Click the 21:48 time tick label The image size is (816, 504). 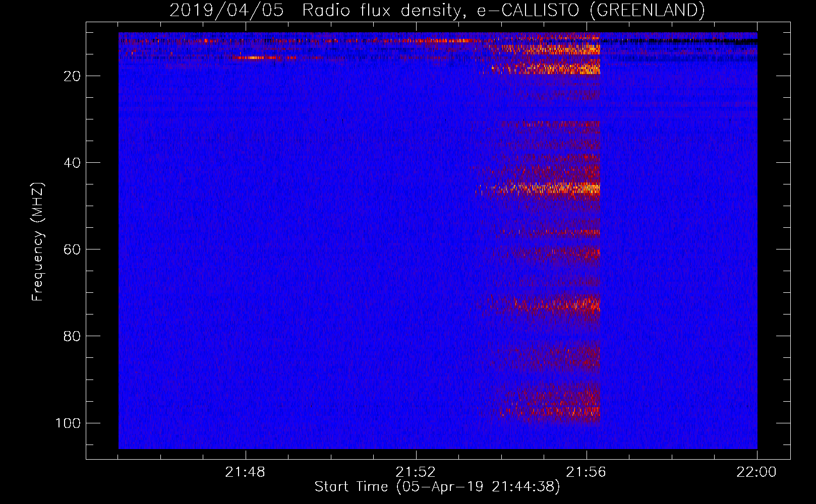click(x=245, y=472)
